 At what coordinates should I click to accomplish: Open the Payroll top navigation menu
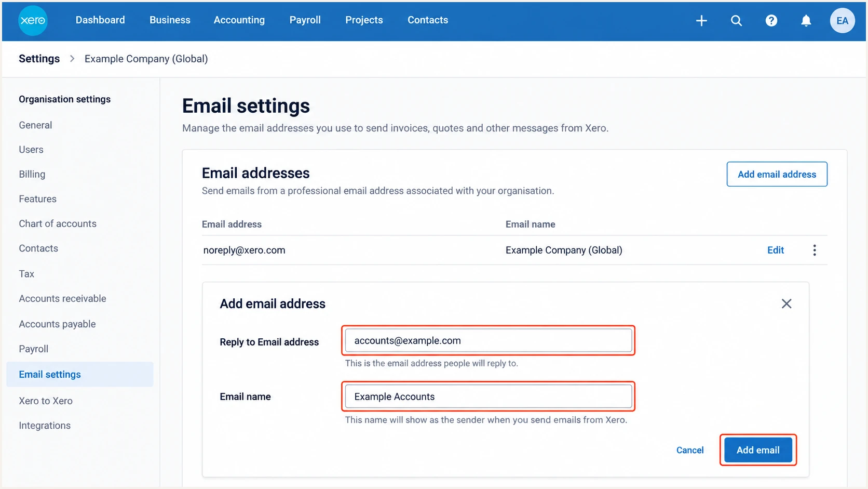305,20
